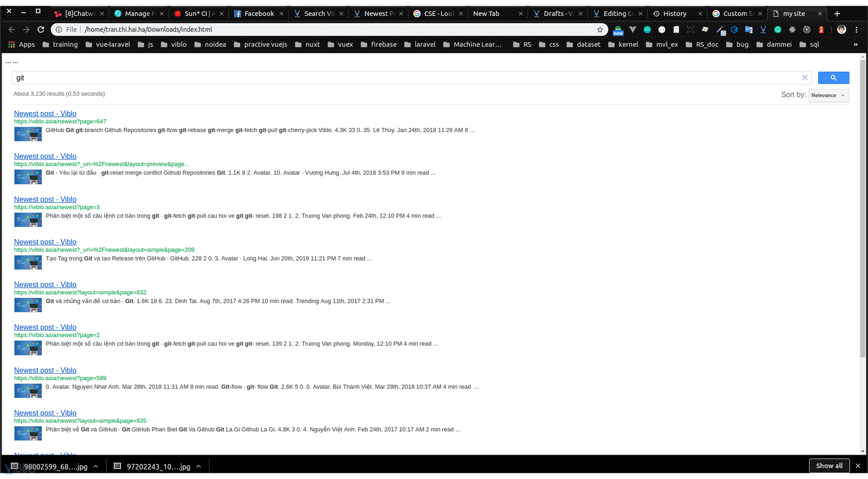This screenshot has height=479, width=868.
Task: Open the 'laravel' bookmarks folder
Action: 420,45
